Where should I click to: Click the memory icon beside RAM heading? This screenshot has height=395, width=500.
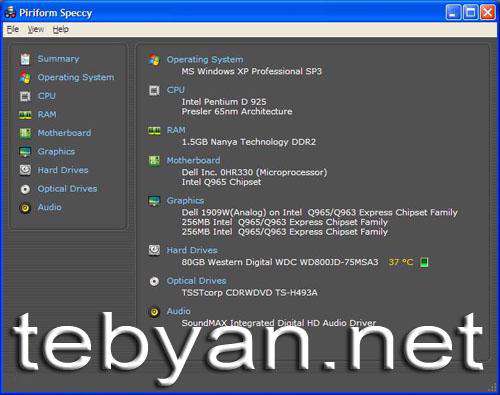point(154,130)
